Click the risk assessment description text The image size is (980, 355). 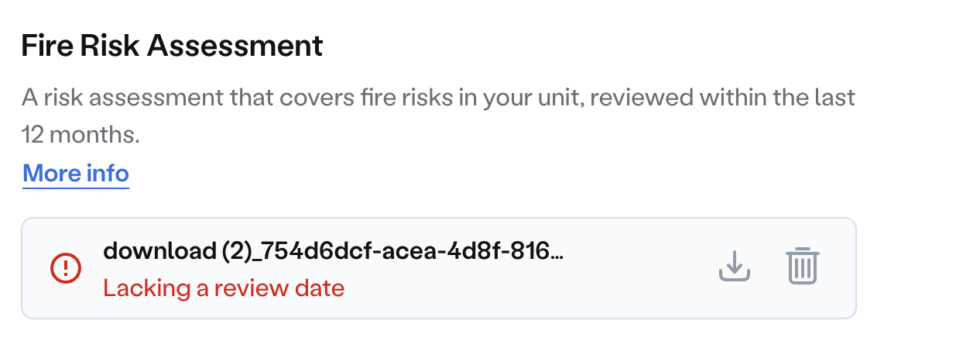[438, 116]
